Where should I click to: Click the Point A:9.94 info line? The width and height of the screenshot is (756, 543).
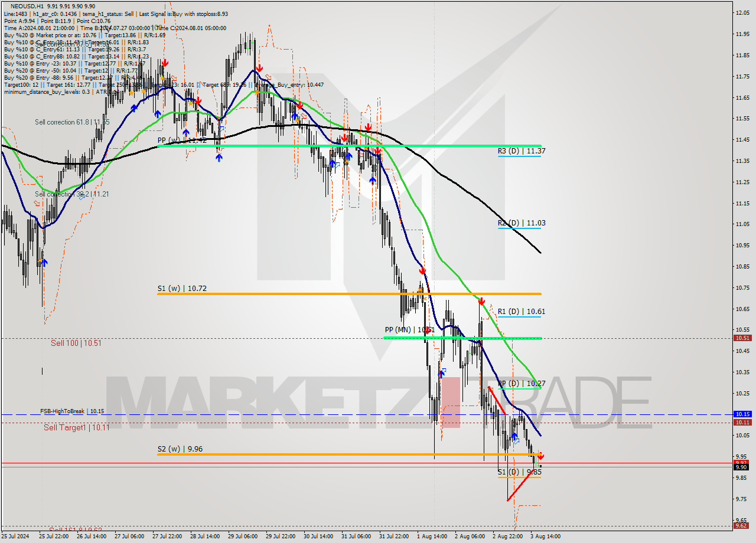tap(58, 21)
